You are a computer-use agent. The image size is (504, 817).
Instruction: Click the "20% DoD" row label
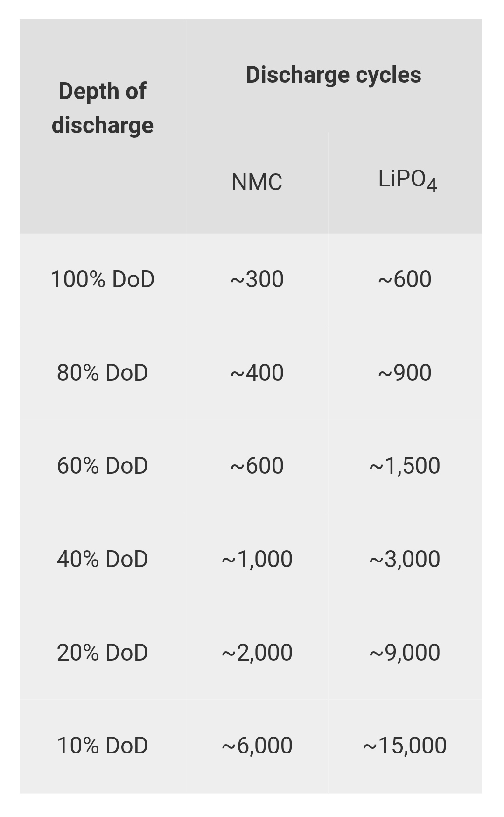click(102, 653)
